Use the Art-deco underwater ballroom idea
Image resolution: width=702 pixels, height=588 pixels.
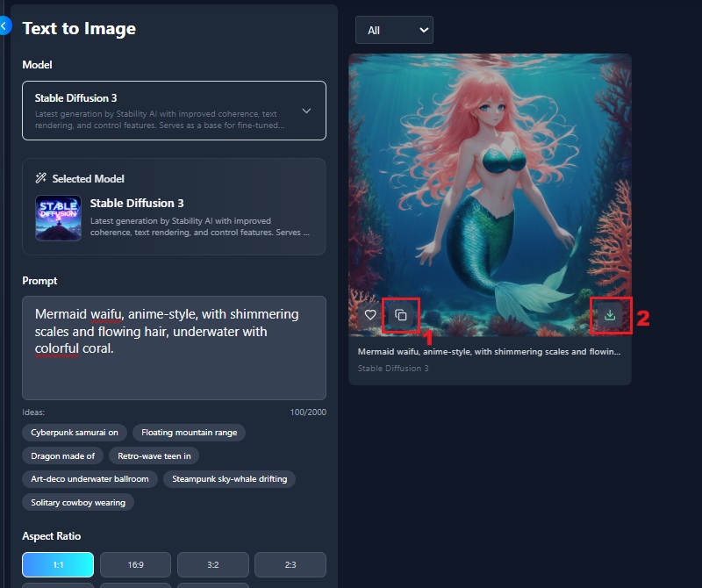pyautogui.click(x=90, y=479)
